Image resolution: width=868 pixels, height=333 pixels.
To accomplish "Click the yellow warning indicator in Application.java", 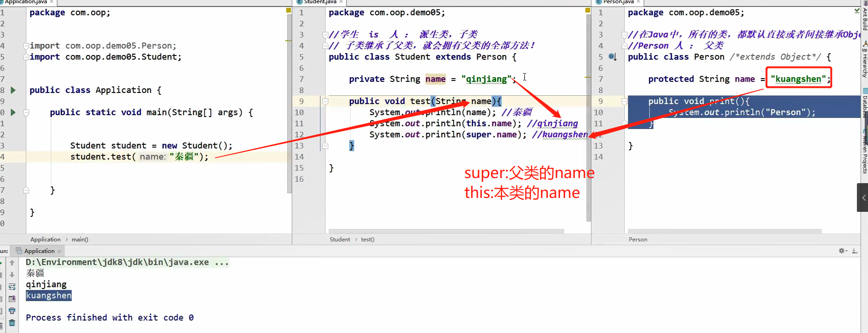I will pyautogui.click(x=289, y=10).
